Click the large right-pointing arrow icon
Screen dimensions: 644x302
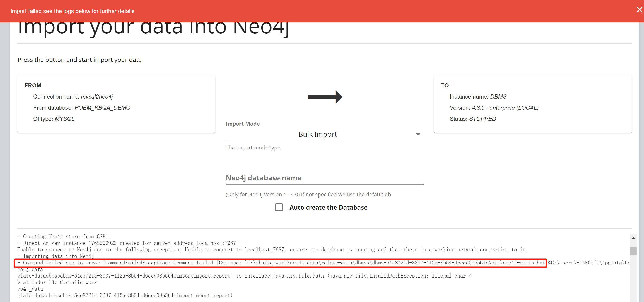325,97
